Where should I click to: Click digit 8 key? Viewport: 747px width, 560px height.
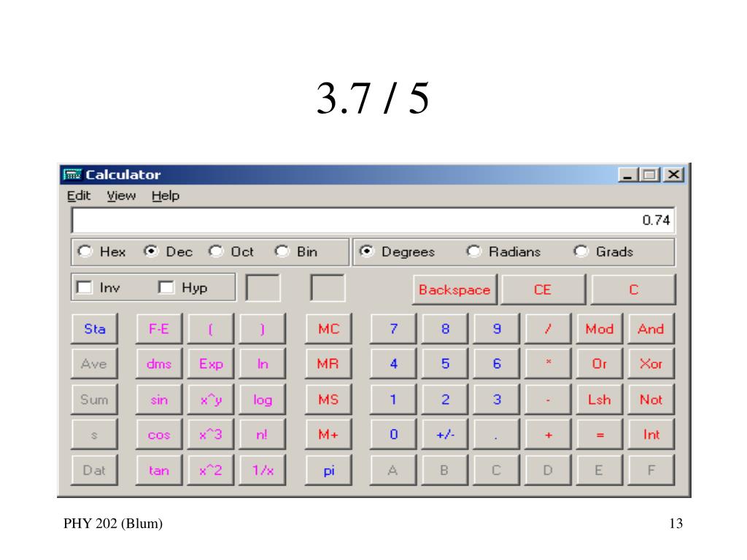tap(445, 329)
